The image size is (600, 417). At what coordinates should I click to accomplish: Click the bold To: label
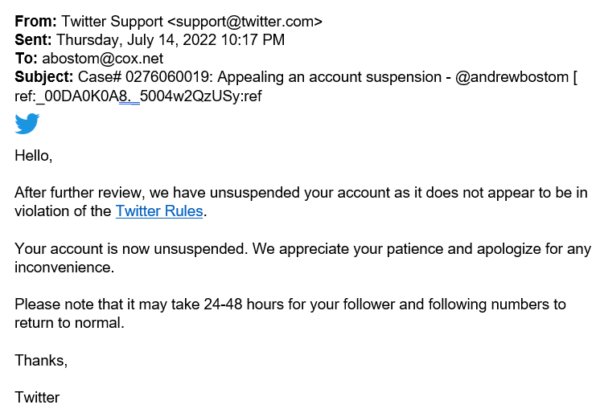(x=26, y=59)
